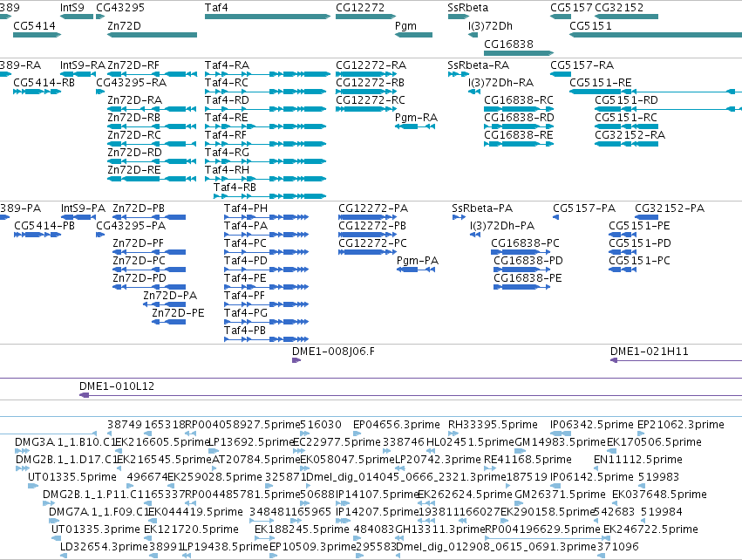Select the CG5151 gene label
742x560 pixels.
point(590,26)
